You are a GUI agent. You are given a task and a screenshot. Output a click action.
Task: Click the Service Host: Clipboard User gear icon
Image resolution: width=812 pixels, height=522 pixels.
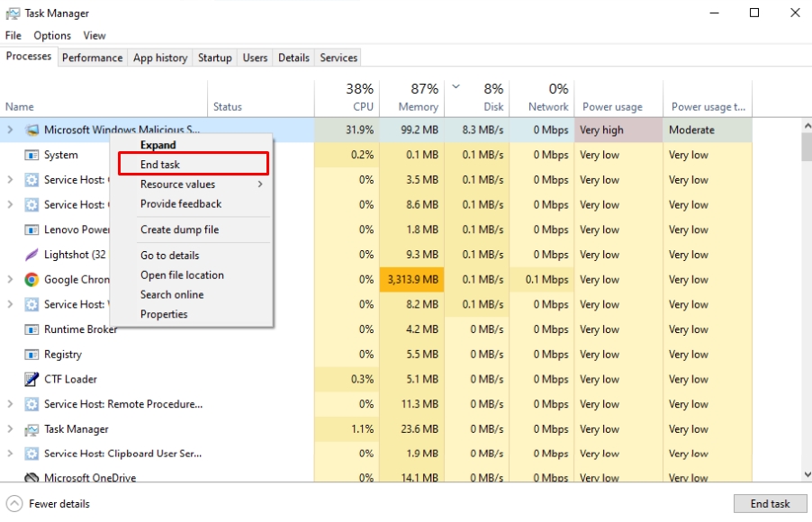point(32,454)
